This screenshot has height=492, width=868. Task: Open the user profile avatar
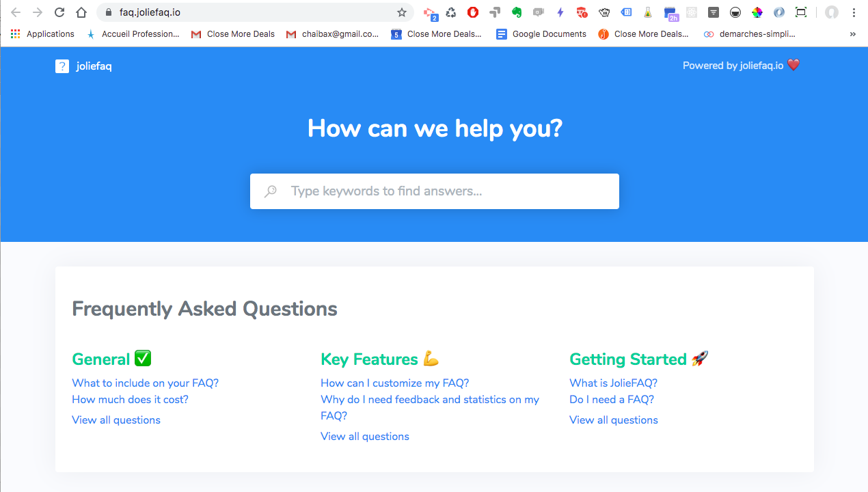(x=831, y=12)
